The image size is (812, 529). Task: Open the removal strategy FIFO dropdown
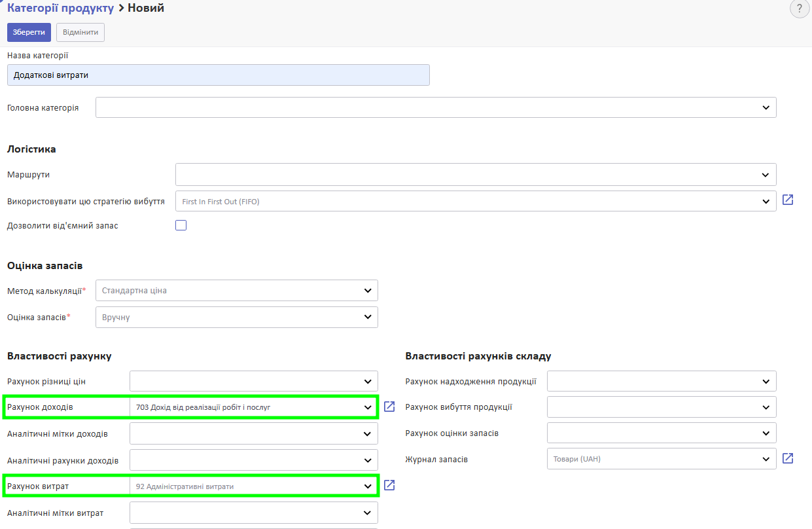[x=476, y=201]
